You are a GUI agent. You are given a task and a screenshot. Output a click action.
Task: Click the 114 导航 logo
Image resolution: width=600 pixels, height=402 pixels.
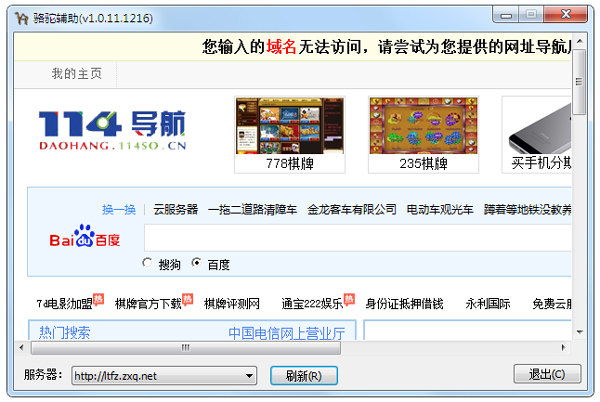click(x=112, y=130)
